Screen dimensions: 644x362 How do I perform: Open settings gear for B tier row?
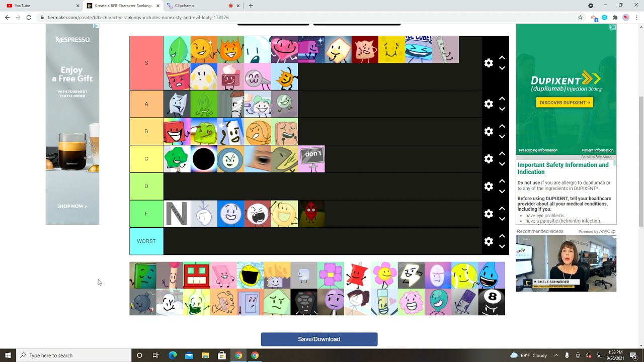[489, 131]
